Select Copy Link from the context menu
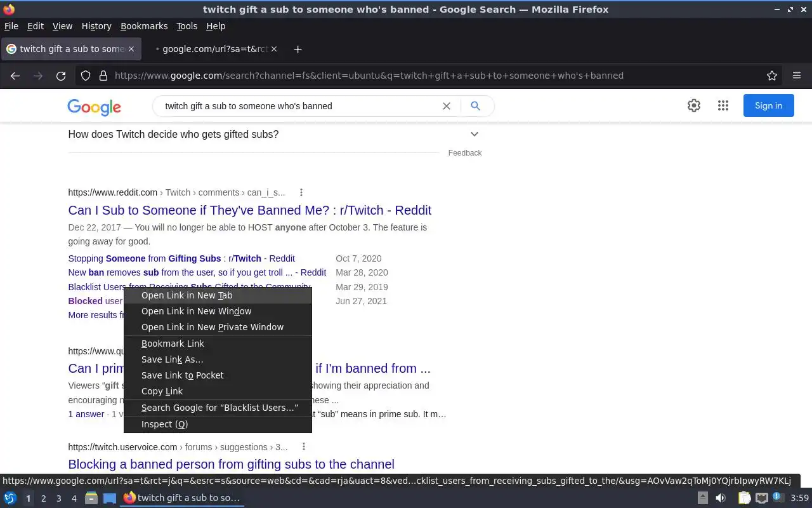 point(218,391)
